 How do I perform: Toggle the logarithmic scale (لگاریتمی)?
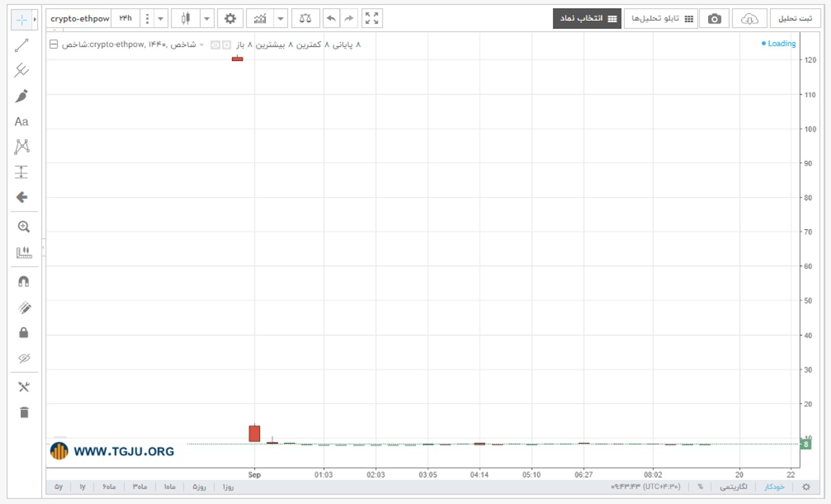733,487
